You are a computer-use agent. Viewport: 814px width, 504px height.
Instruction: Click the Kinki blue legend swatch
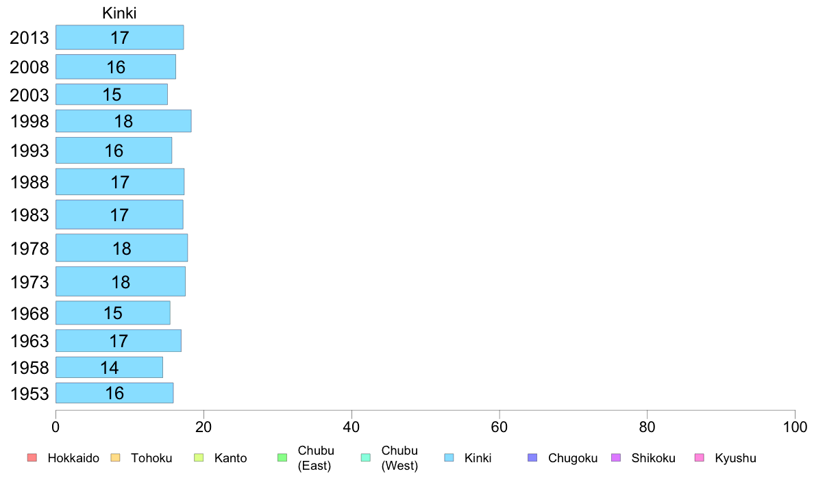coord(449,458)
